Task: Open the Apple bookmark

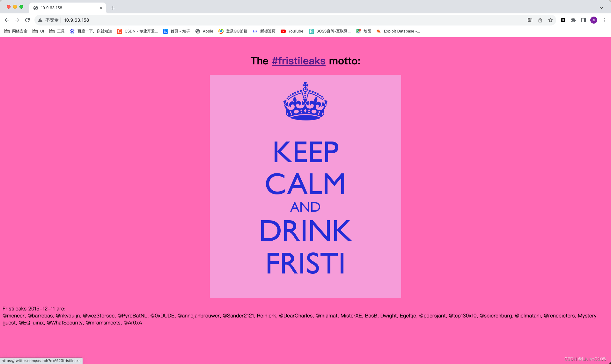Action: click(204, 31)
